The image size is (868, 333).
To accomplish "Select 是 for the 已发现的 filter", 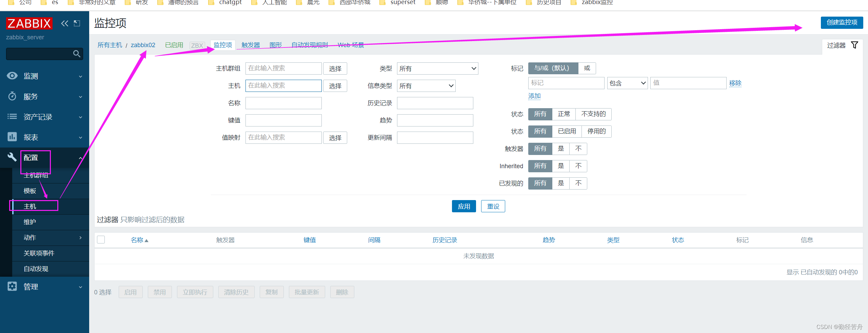I will point(561,183).
